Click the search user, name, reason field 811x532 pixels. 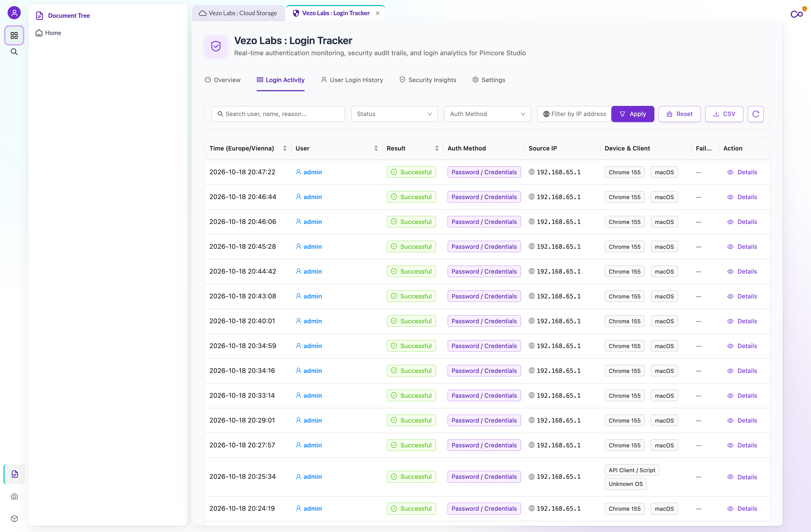[x=278, y=114]
